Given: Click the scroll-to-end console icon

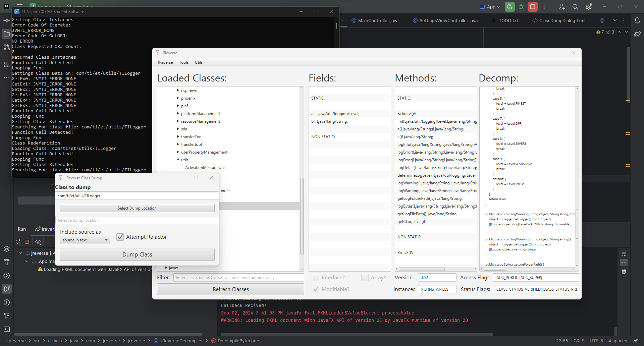Looking at the screenshot, I should 624,263.
